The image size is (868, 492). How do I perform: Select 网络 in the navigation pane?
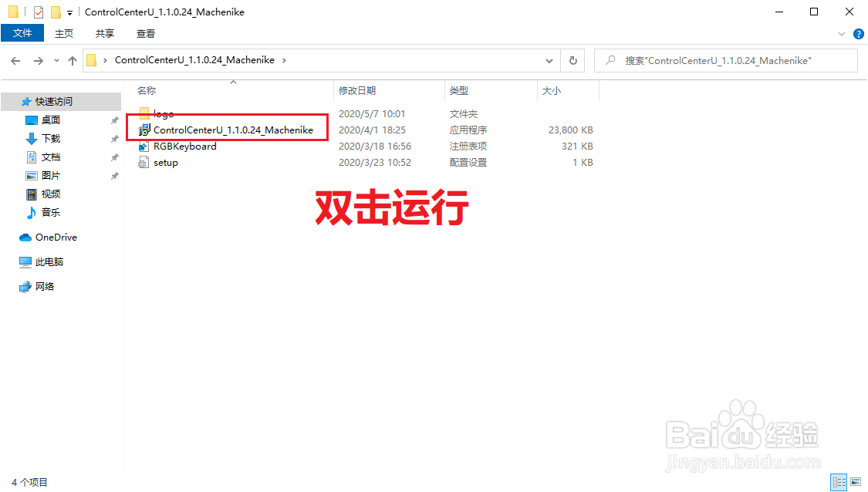tap(44, 287)
